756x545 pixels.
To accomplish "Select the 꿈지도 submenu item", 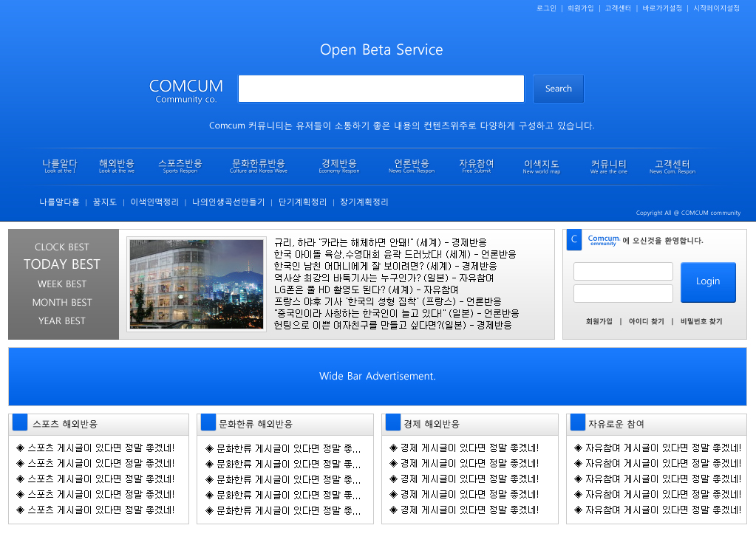I will [105, 202].
